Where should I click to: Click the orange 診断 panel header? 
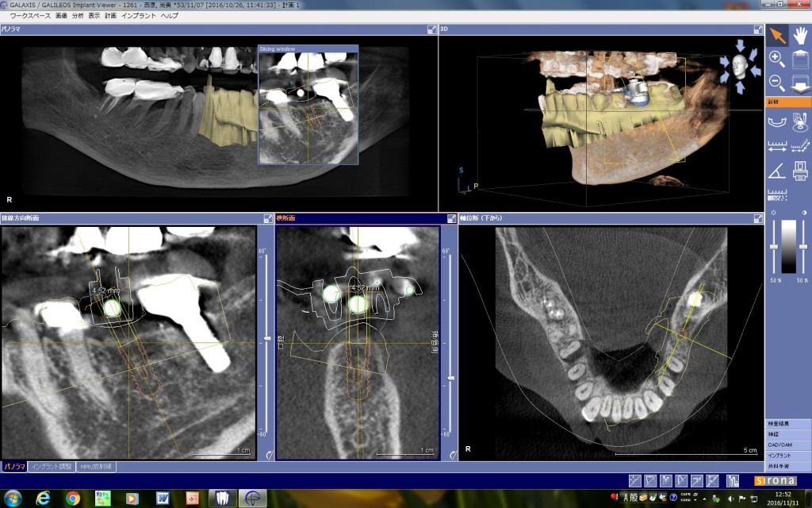[x=788, y=102]
